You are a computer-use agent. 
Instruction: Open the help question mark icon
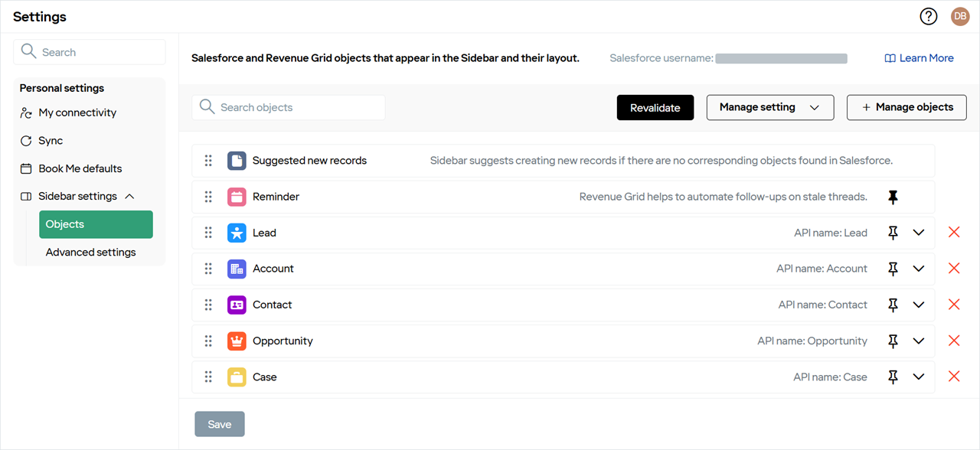click(929, 16)
